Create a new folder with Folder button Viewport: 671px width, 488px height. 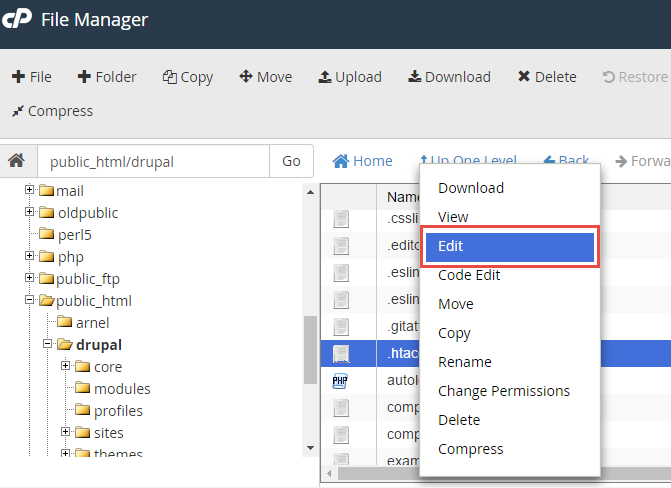(x=106, y=77)
